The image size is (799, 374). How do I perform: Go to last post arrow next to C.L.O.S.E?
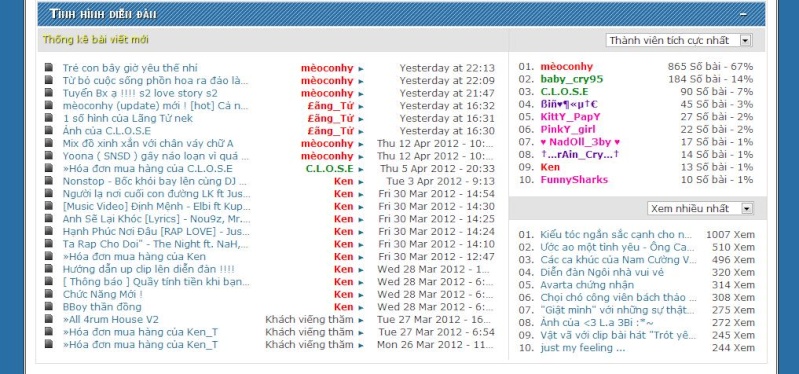(x=361, y=169)
